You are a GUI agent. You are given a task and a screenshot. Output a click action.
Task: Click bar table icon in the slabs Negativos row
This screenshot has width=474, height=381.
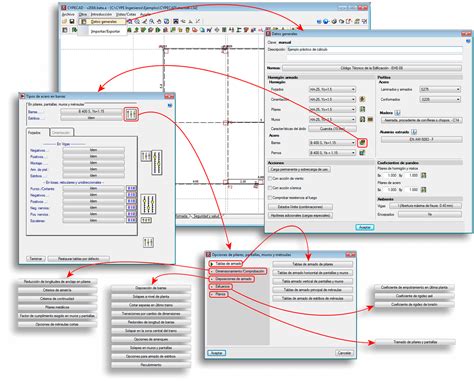click(132, 195)
